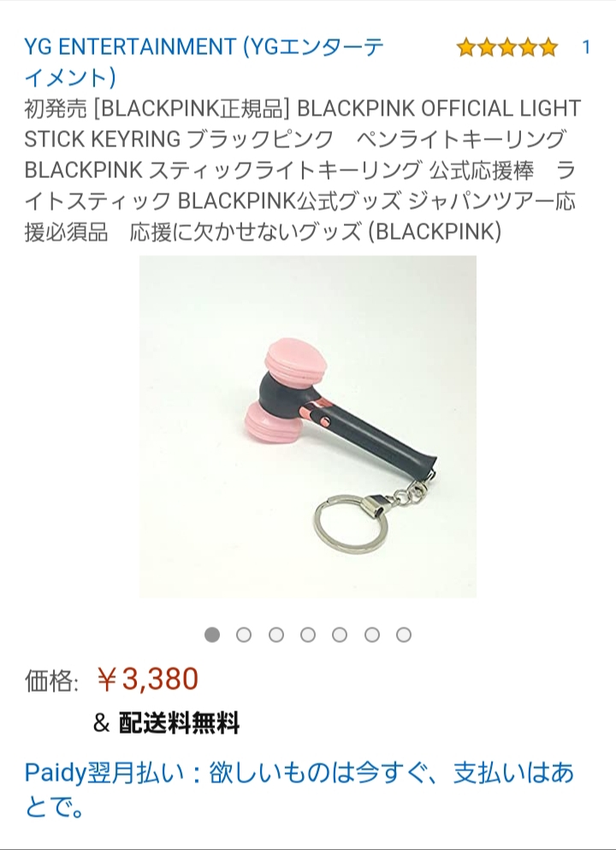Viewport: 616px width, 850px height.
Task: Select the third image carousel dot
Action: tap(276, 634)
